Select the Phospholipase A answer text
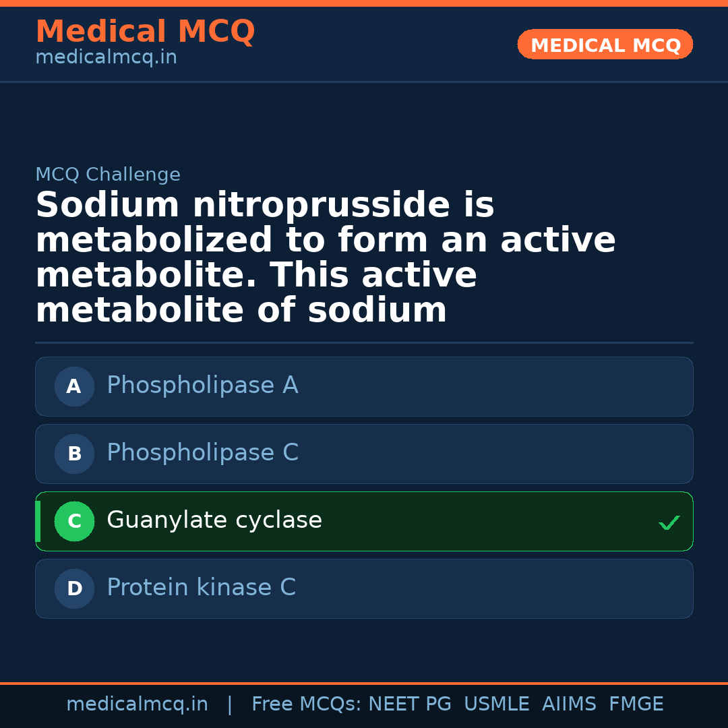Viewport: 728px width, 728px height. [x=202, y=386]
